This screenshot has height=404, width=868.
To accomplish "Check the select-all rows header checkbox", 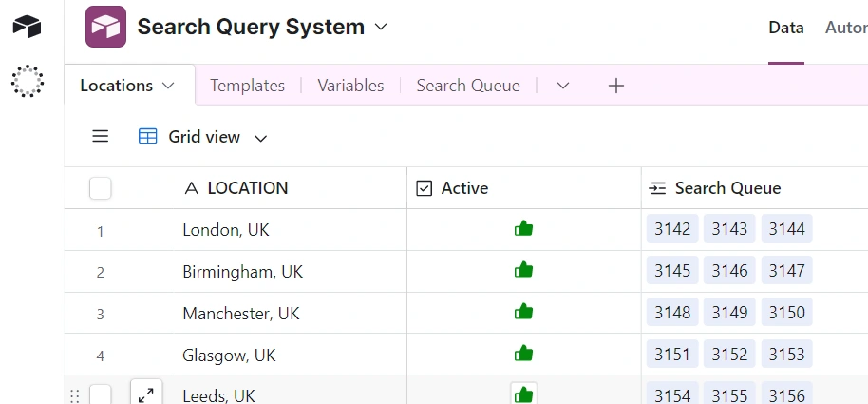I will click(101, 188).
